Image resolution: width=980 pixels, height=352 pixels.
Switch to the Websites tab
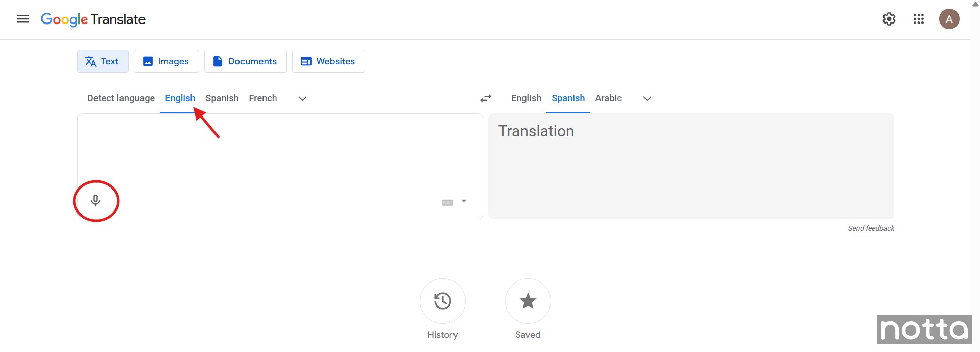pos(328,61)
